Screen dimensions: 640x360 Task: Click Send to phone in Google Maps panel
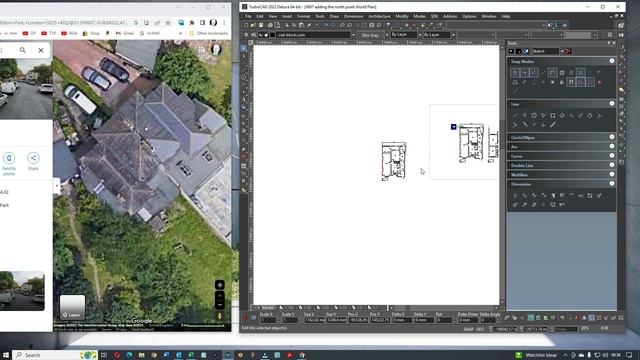[9, 163]
